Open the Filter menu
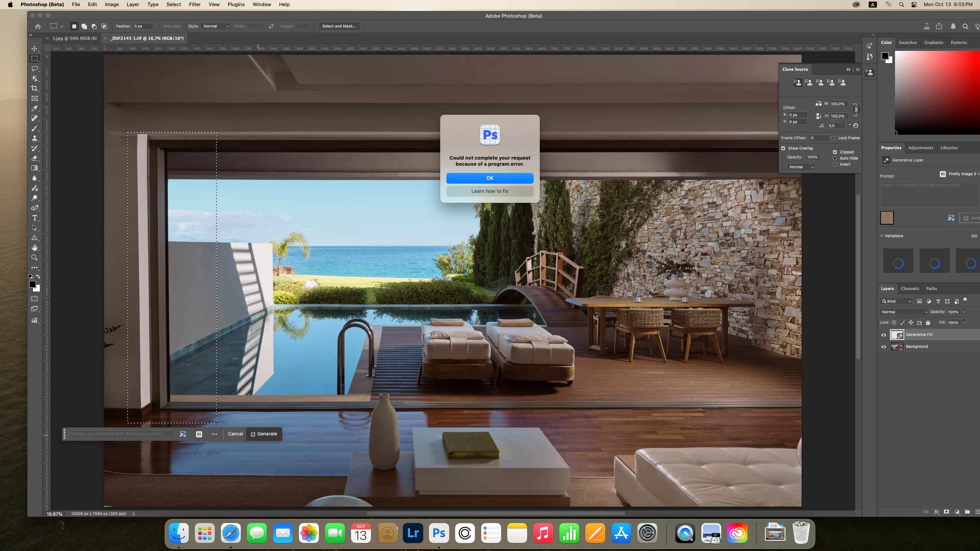 (194, 4)
